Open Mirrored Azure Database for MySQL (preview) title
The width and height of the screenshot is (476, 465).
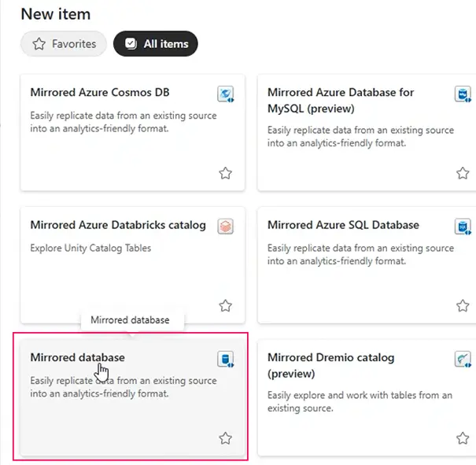click(341, 101)
